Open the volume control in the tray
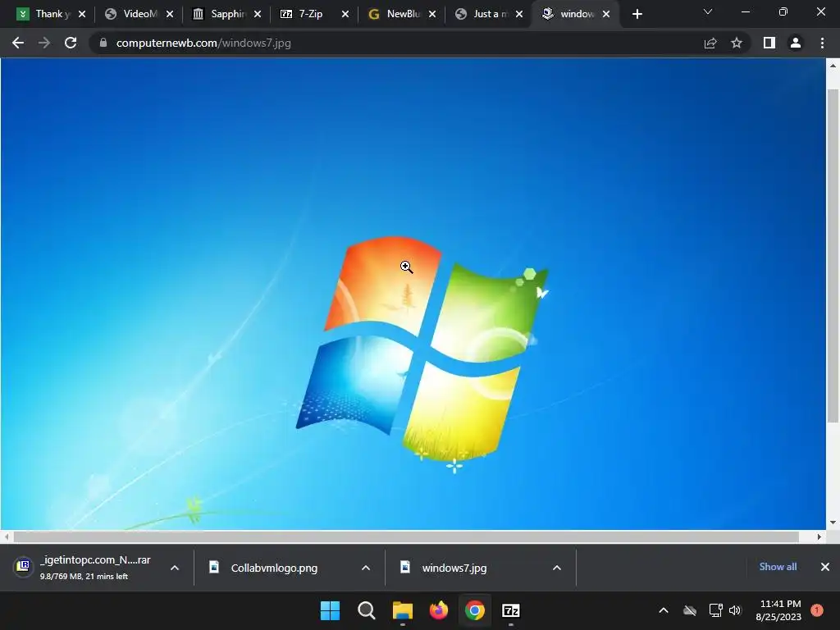The width and height of the screenshot is (840, 630). coord(735,610)
